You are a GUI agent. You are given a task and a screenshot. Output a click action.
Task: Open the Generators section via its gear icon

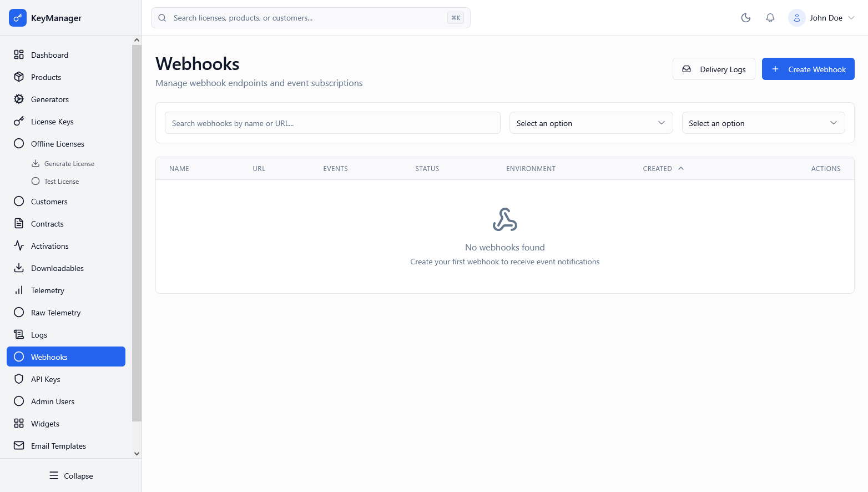18,99
